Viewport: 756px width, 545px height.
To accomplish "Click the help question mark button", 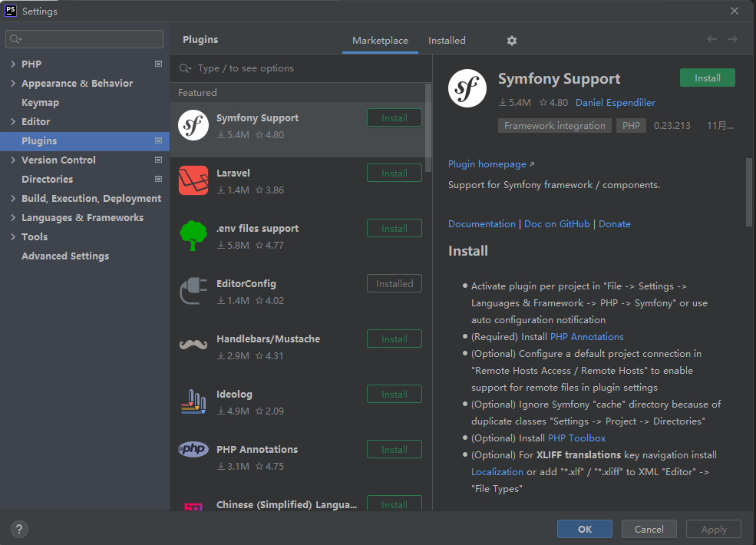I will click(x=19, y=529).
